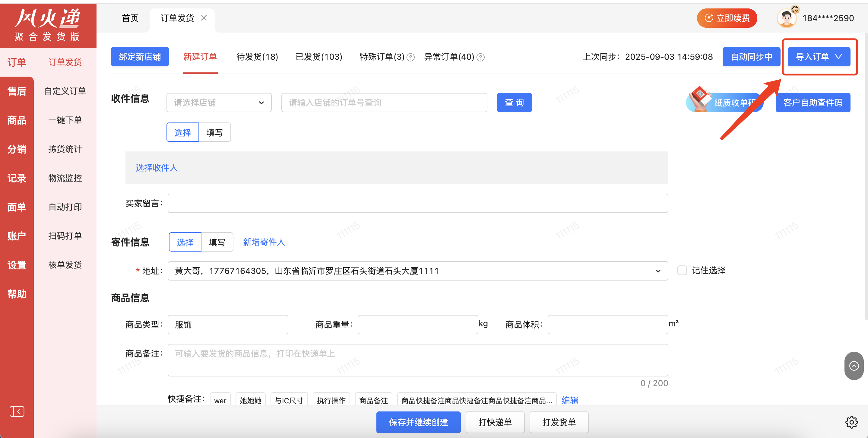Click help icon next to 异常订单(40)
Image resolution: width=868 pixels, height=438 pixels.
481,57
